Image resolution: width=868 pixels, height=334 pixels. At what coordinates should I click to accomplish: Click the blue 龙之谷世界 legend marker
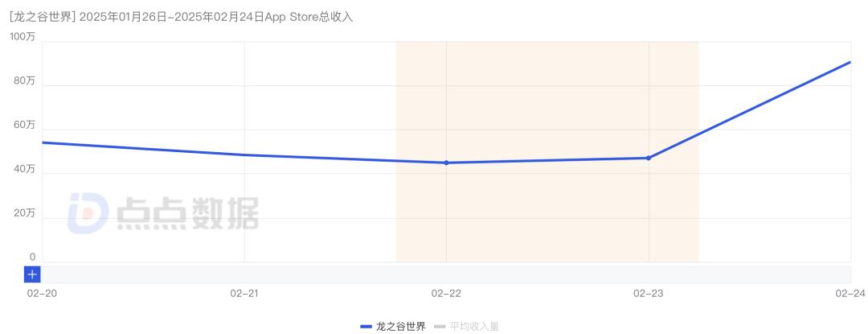click(366, 326)
